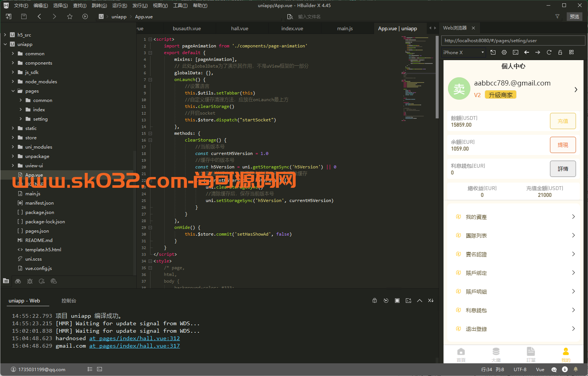Click the bookmark star icon in toolbar

point(70,16)
